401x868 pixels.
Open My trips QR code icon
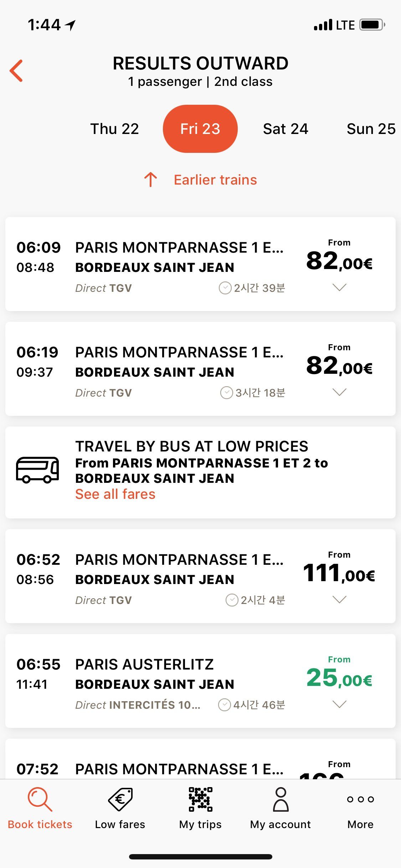point(200,799)
